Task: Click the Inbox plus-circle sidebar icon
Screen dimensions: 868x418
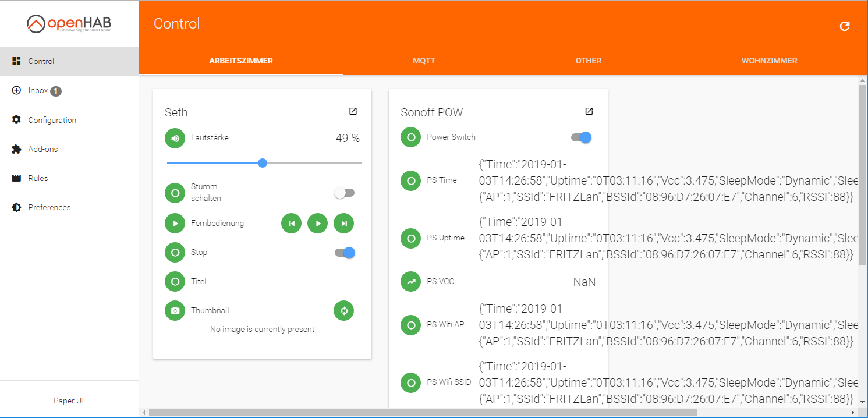Action: tap(16, 90)
